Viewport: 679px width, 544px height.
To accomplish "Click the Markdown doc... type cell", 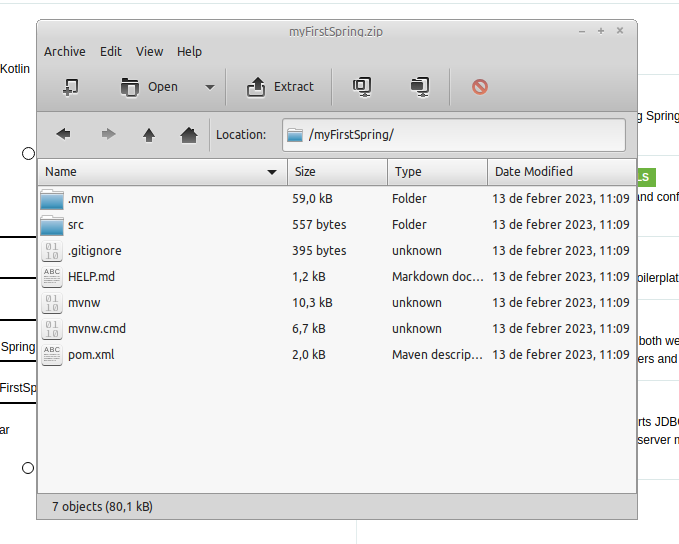I will (438, 277).
